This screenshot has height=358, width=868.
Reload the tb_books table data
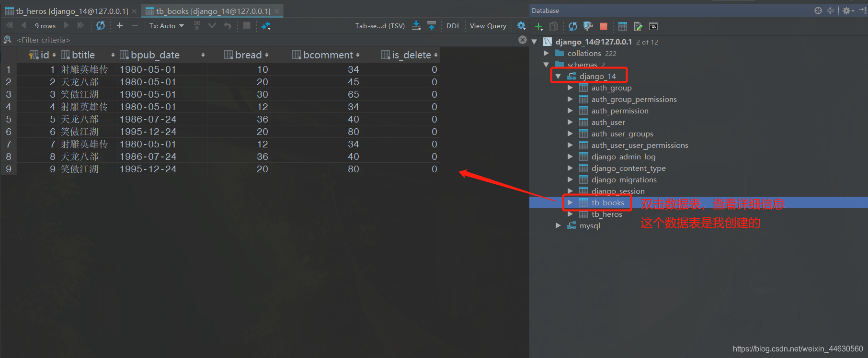pyautogui.click(x=101, y=25)
